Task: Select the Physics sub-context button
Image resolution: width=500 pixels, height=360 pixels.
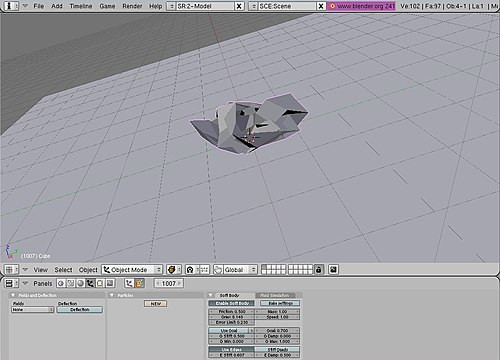Action: coord(139,283)
